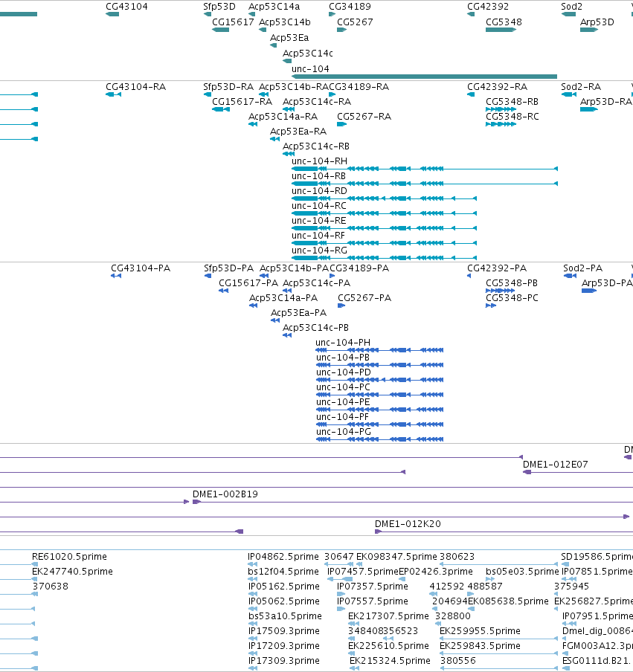This screenshot has height=672, width=633.
Task: Click the IP04862.5prime EST label
Action: click(283, 556)
